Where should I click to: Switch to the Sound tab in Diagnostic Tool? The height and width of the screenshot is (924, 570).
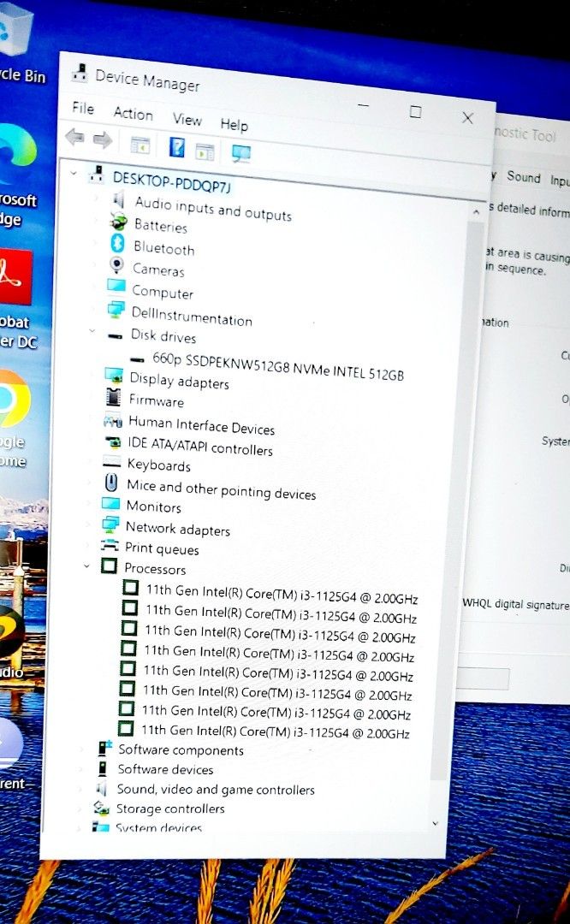523,177
